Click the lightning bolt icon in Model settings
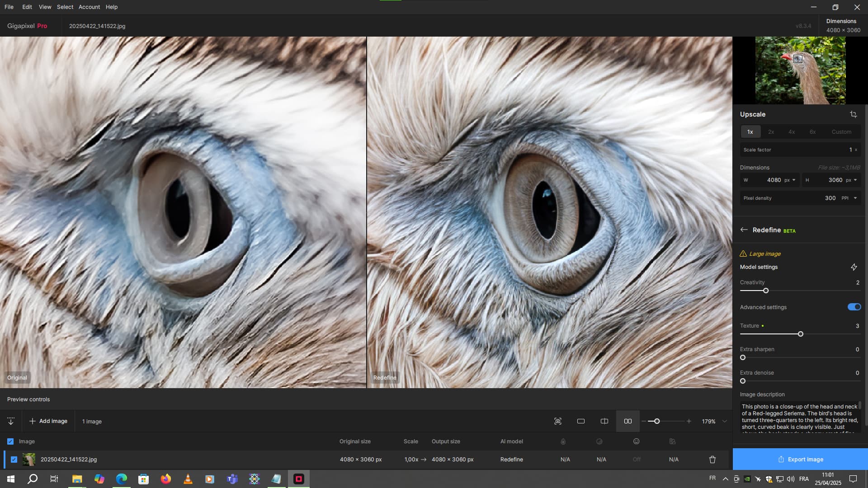868x488 pixels. (854, 267)
